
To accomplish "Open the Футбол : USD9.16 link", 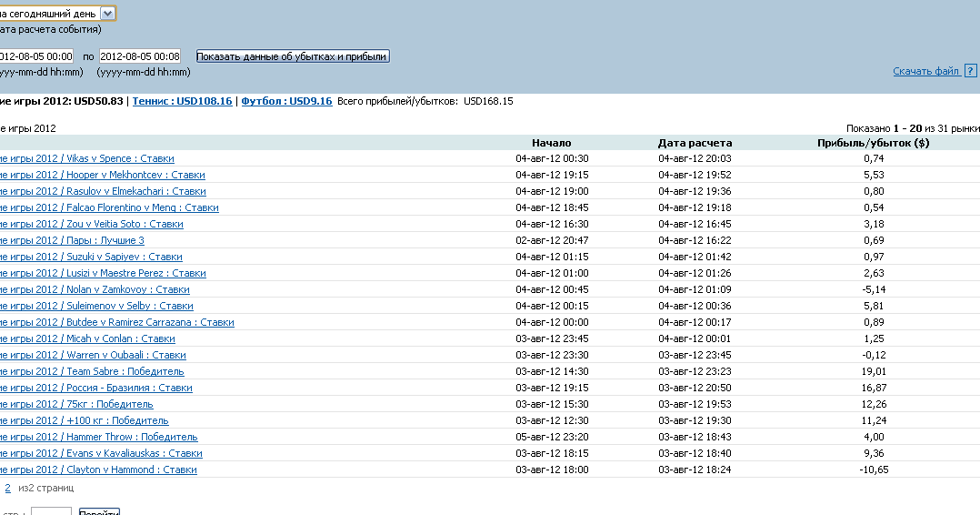I will (x=287, y=101).
